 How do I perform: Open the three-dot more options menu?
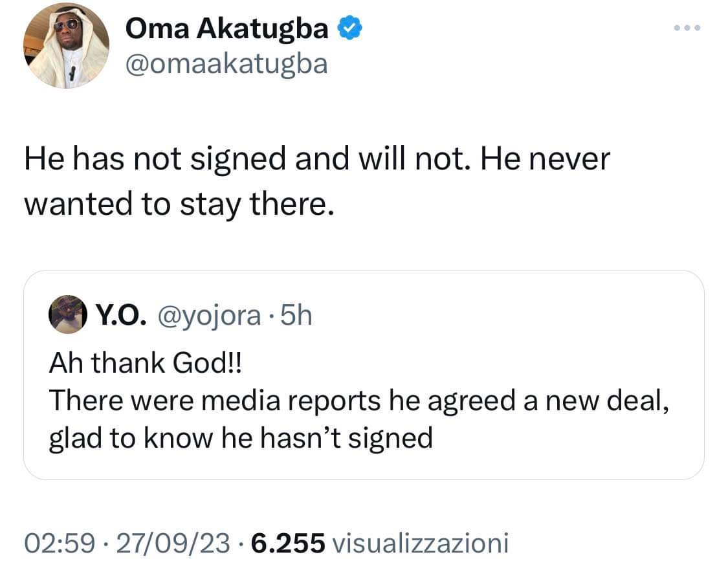coord(687,28)
